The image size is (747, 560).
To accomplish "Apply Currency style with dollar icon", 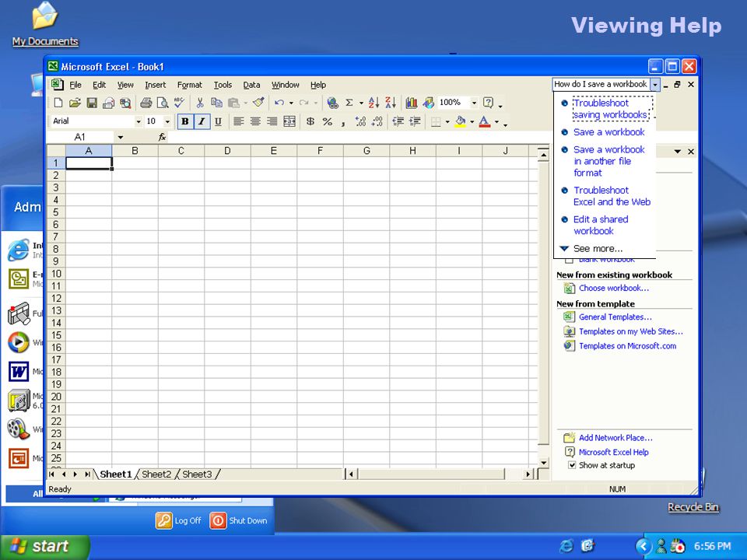I will [310, 121].
